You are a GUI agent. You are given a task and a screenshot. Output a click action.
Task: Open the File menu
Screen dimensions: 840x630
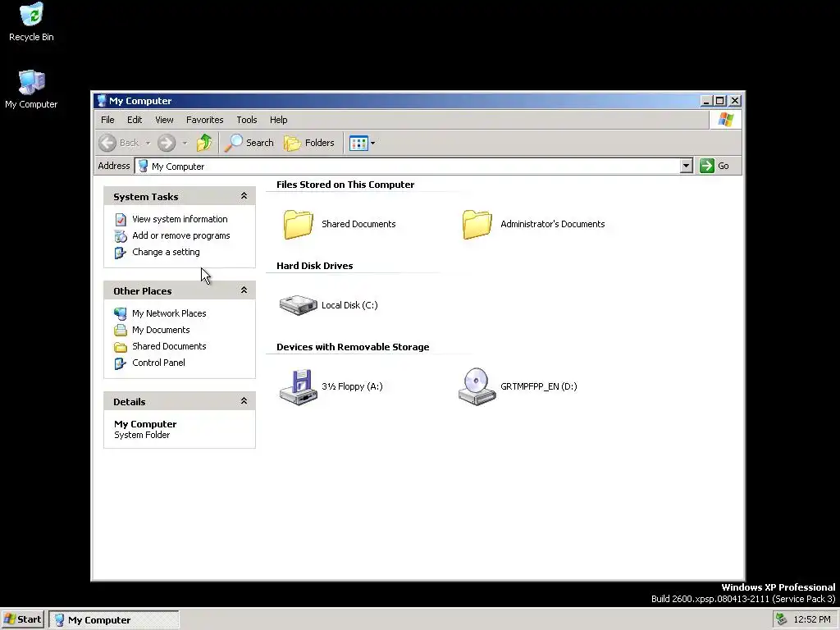(107, 120)
